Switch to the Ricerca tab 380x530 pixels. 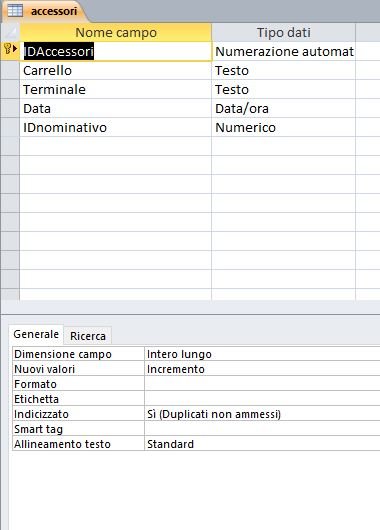pyautogui.click(x=88, y=336)
